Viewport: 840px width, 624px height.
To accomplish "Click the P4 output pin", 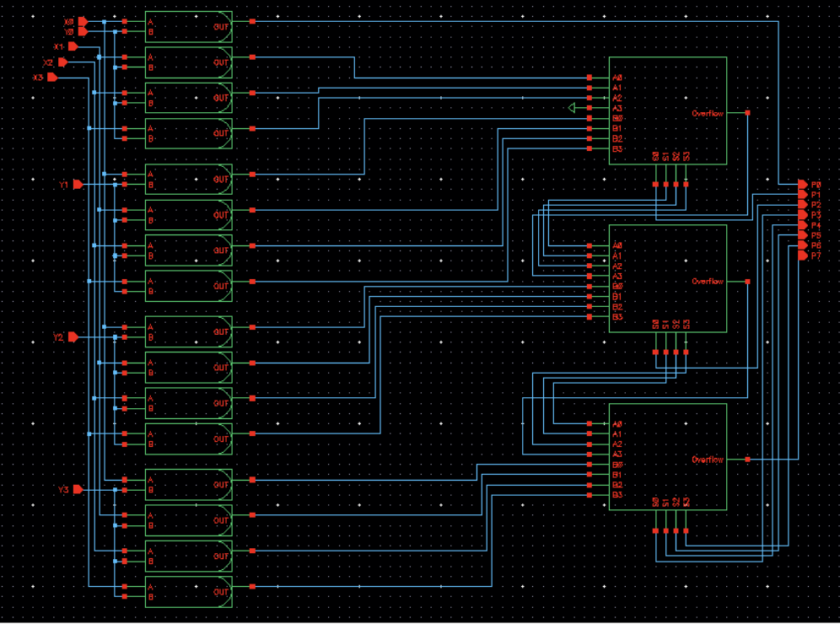I will point(802,225).
